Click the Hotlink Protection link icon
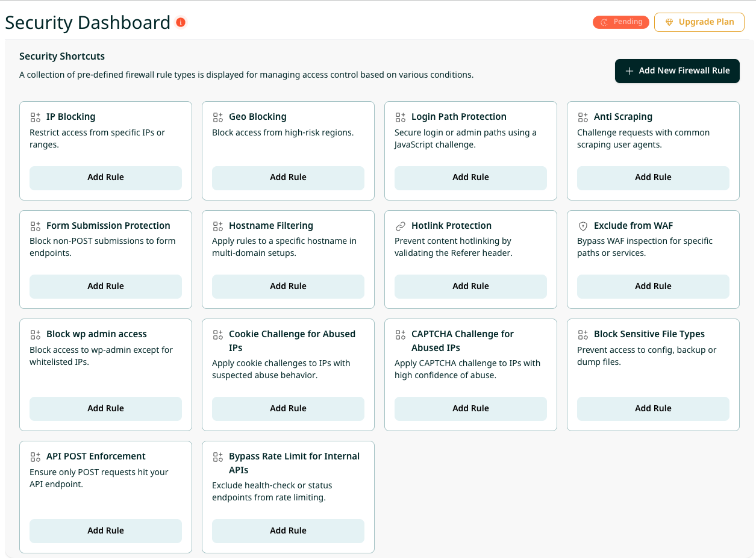756x560 pixels. pos(401,226)
